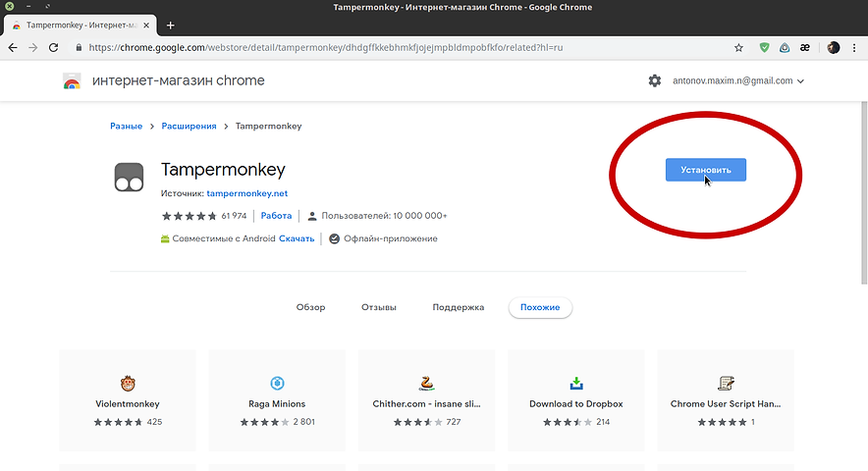Open a new tab with plus button
The width and height of the screenshot is (868, 471).
tap(171, 26)
